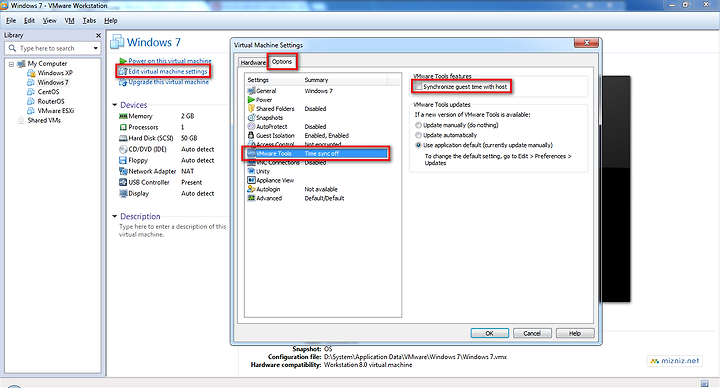720x388 pixels.
Task: Open the View menu
Action: coord(50,21)
